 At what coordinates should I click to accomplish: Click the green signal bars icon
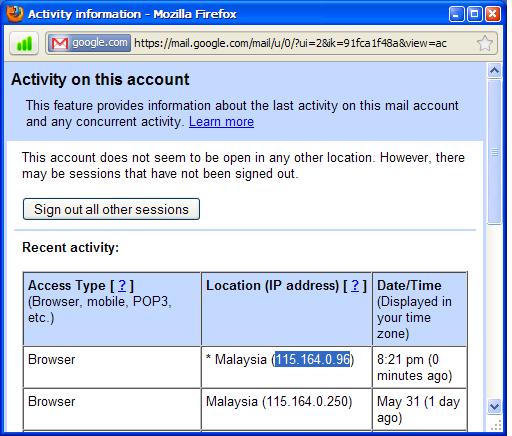[24, 43]
